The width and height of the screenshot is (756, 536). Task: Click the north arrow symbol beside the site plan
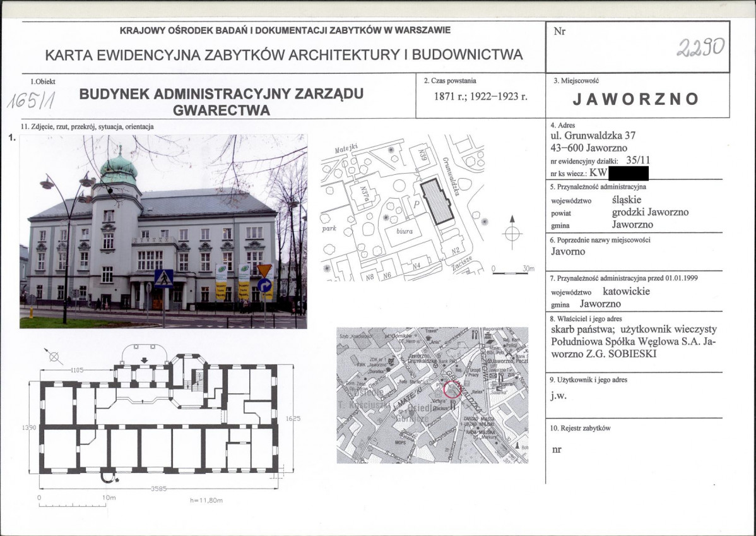point(512,231)
